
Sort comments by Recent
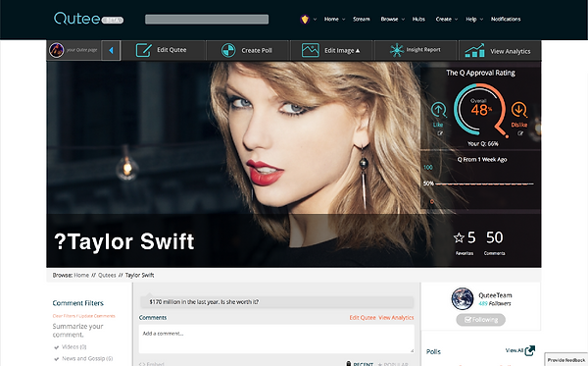click(x=363, y=364)
